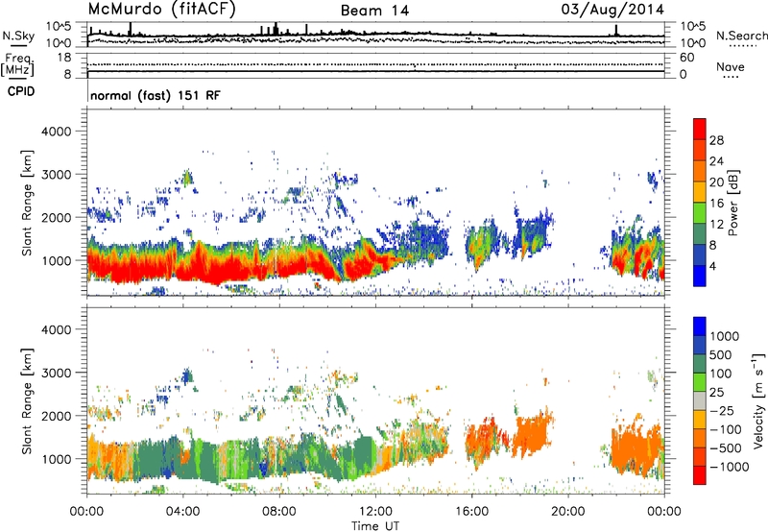Click the 60 tick on Nave axis

pos(686,58)
